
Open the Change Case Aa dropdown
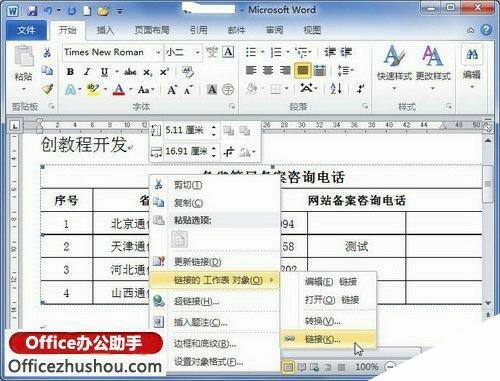tap(146, 90)
